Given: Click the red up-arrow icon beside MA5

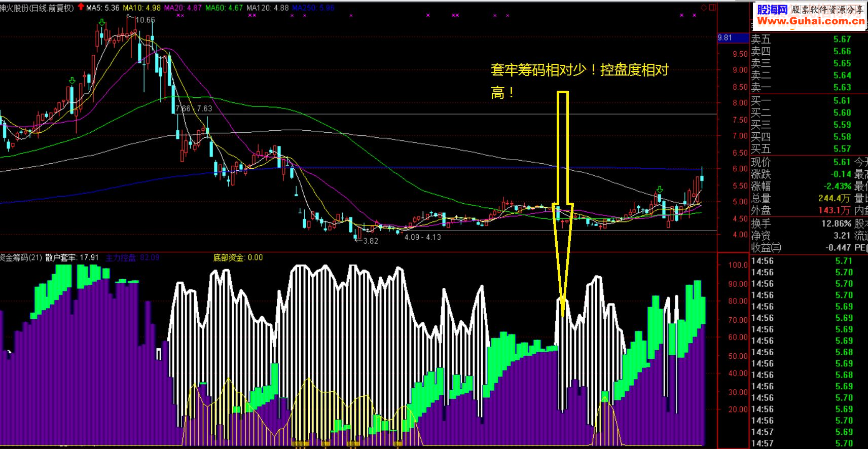Looking at the screenshot, I should tap(81, 7).
